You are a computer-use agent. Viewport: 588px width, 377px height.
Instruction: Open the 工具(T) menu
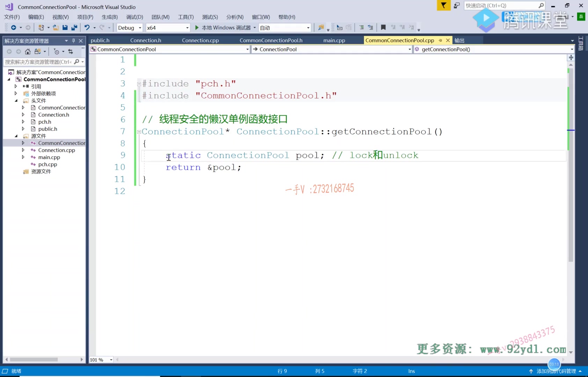186,17
